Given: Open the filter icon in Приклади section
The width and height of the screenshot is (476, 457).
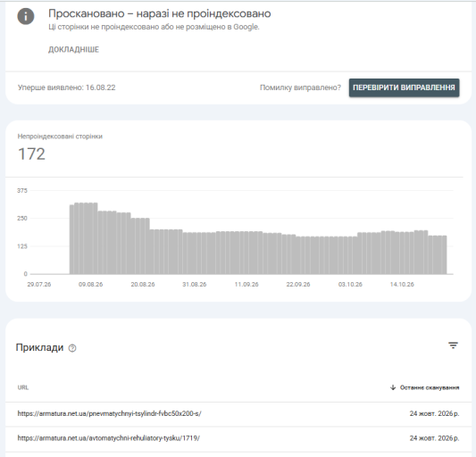Looking at the screenshot, I should (x=453, y=345).
